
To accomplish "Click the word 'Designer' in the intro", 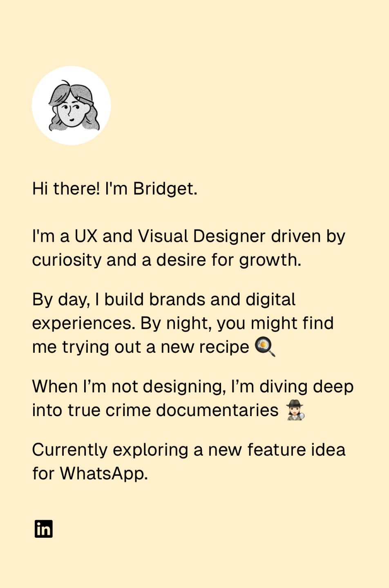I will tap(229, 236).
